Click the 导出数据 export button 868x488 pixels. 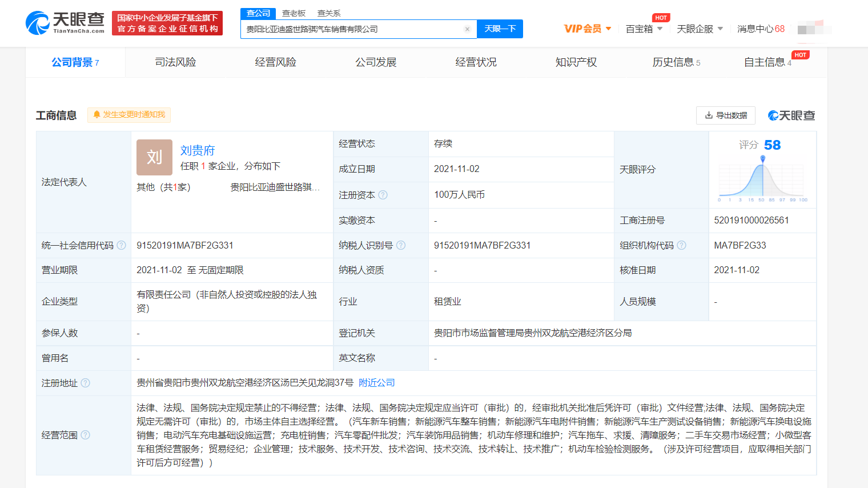(x=726, y=115)
